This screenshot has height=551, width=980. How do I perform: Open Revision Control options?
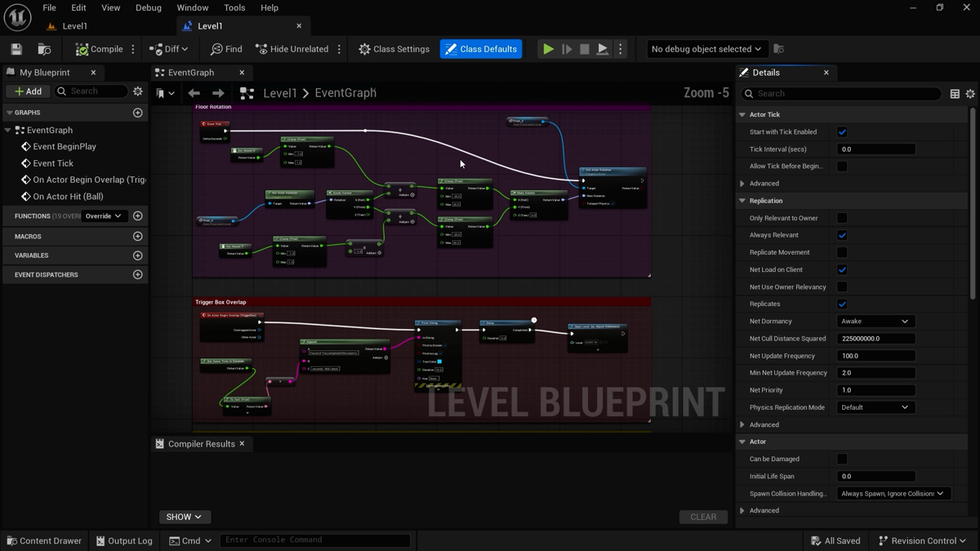[x=922, y=540]
